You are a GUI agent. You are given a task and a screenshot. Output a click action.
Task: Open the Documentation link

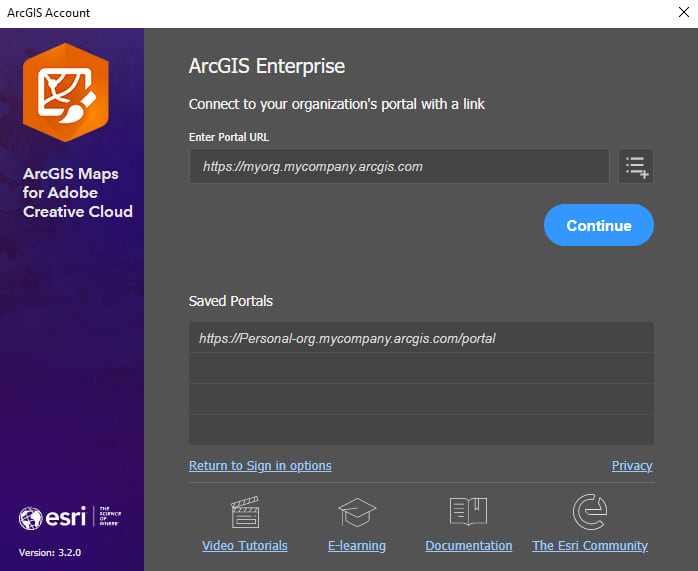pos(468,546)
